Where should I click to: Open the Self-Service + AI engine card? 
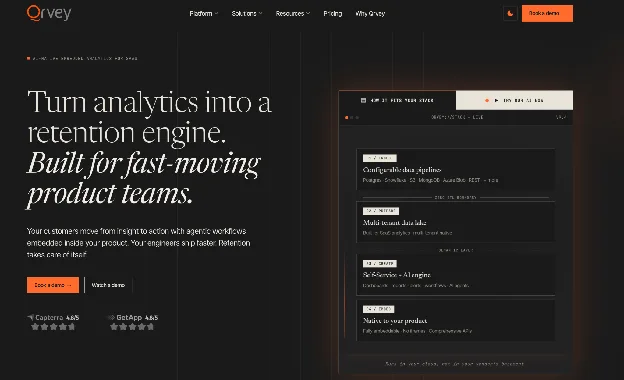coord(456,274)
